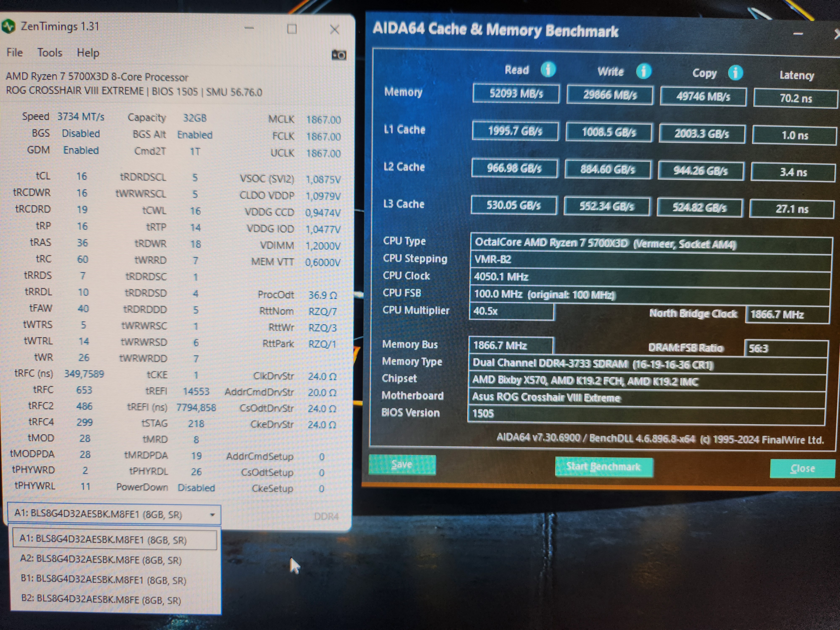Click the Close button in AIDA64

tap(802, 468)
